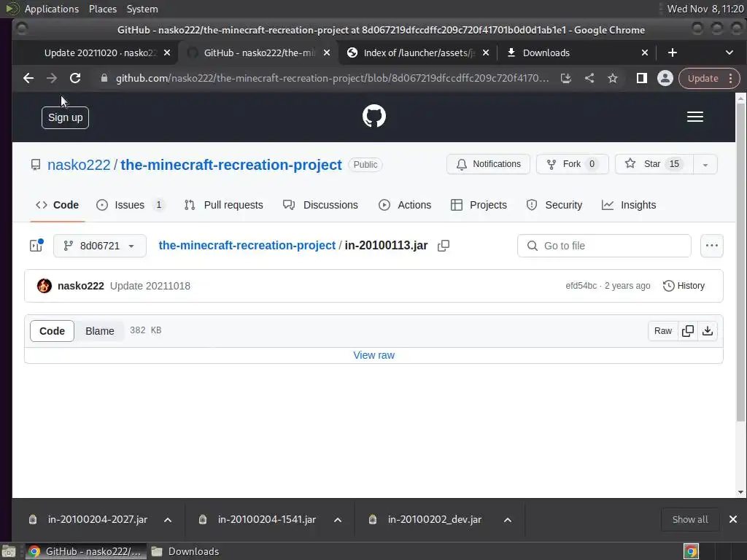The height and width of the screenshot is (560, 747).
Task: Open the Applications menu
Action: (x=52, y=9)
